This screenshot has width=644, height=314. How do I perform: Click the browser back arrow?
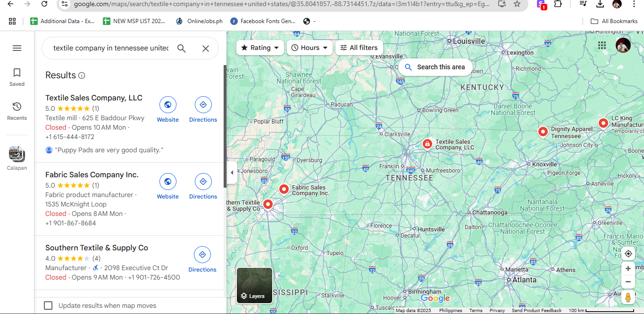point(10,4)
